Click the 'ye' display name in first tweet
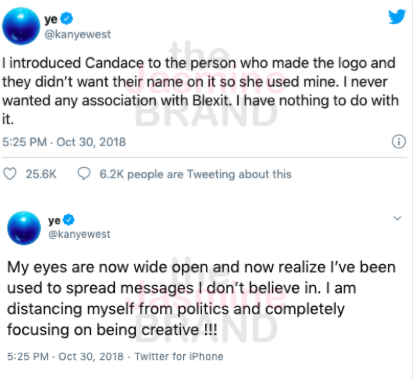The image size is (413, 379). [x=51, y=19]
